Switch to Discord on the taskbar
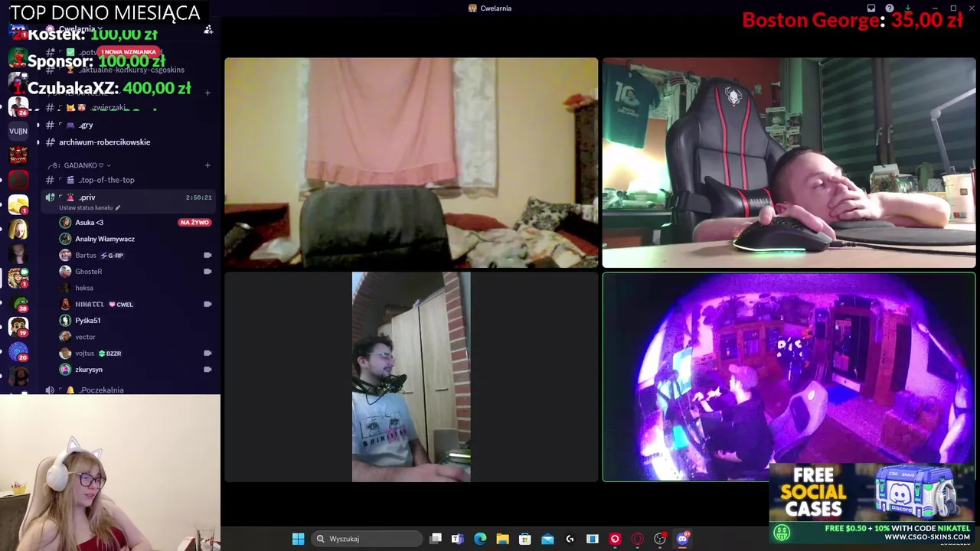 click(682, 539)
